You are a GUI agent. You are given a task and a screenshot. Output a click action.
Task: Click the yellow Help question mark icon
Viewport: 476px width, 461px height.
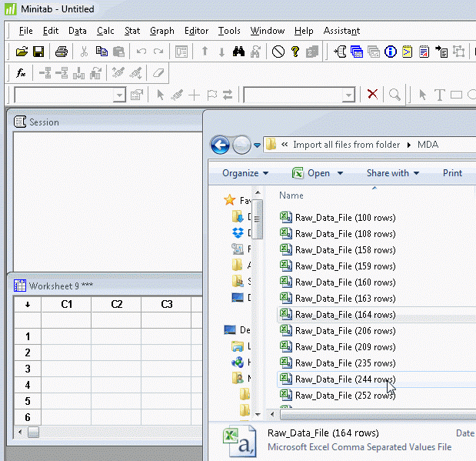pos(295,52)
